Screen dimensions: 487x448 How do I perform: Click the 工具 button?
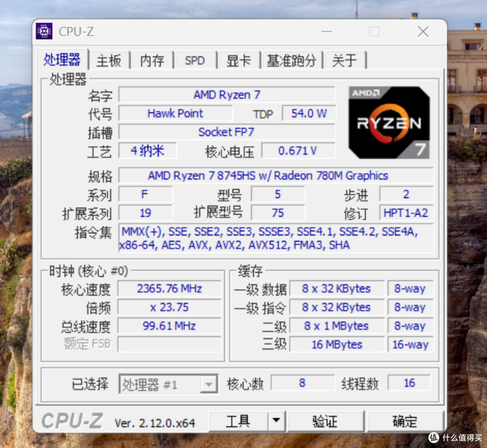(x=238, y=421)
